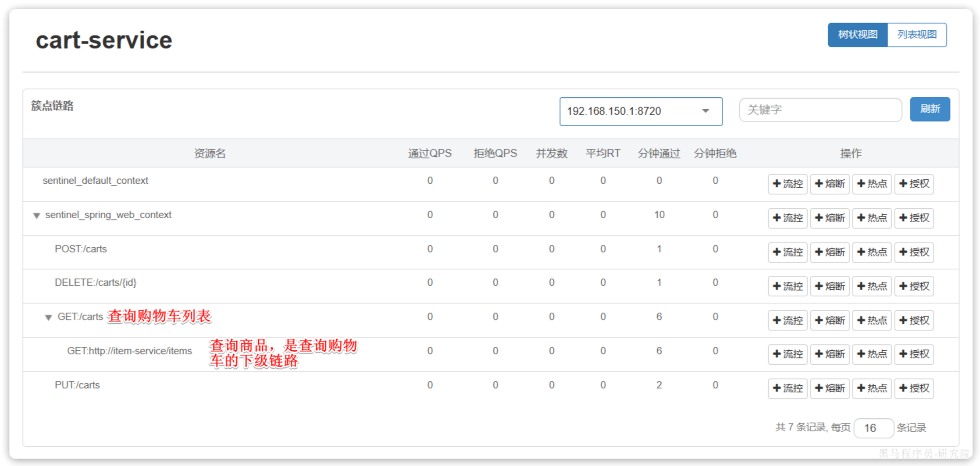Add hotspot rule for sentinel_spring_web_context

point(871,218)
